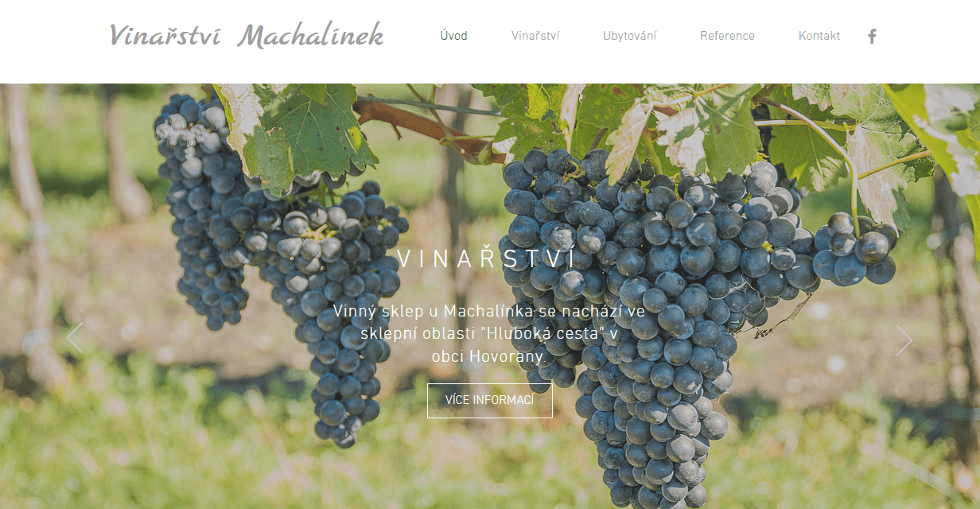Go to the Ubytování page
980x509 pixels.
click(630, 36)
